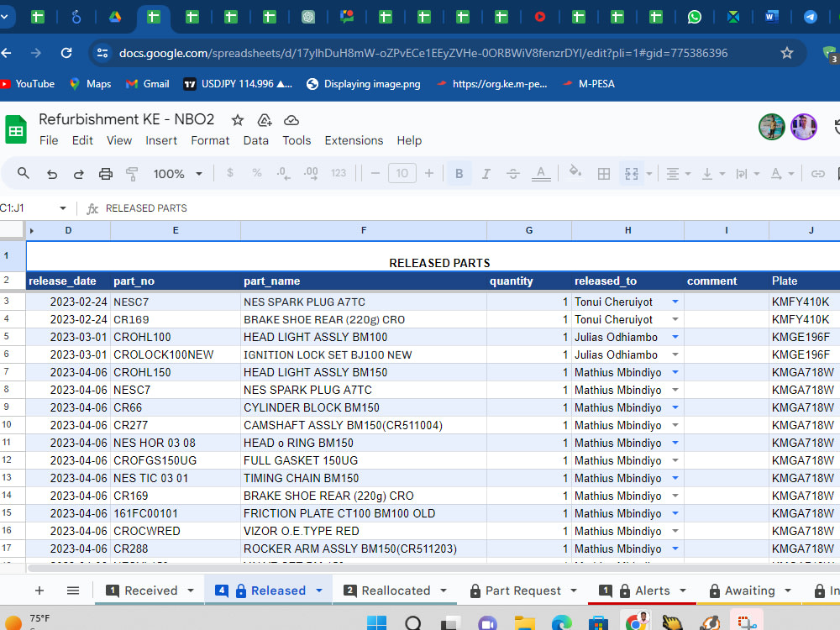The image size is (840, 630).
Task: Decrease font size with minus button
Action: pyautogui.click(x=375, y=173)
